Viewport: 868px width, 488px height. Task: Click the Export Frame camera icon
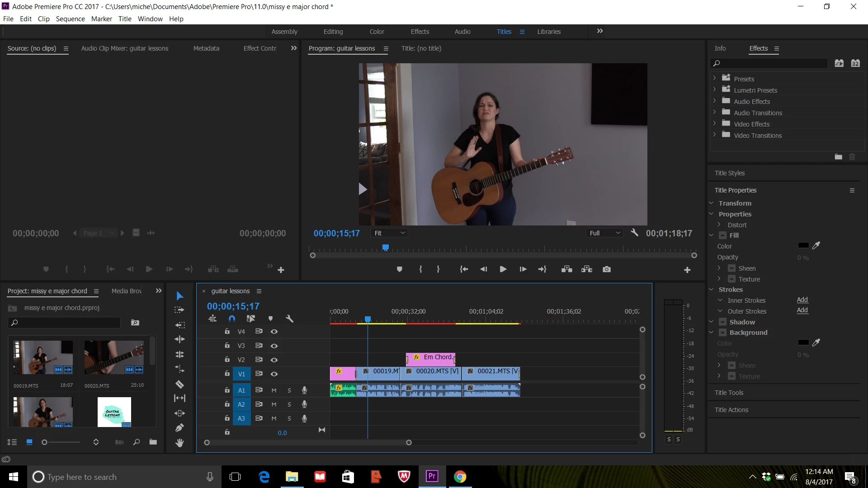tap(607, 269)
